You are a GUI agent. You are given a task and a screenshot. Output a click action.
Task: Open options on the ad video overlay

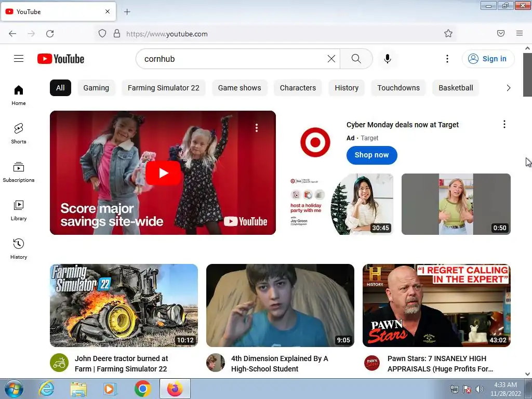pos(257,128)
